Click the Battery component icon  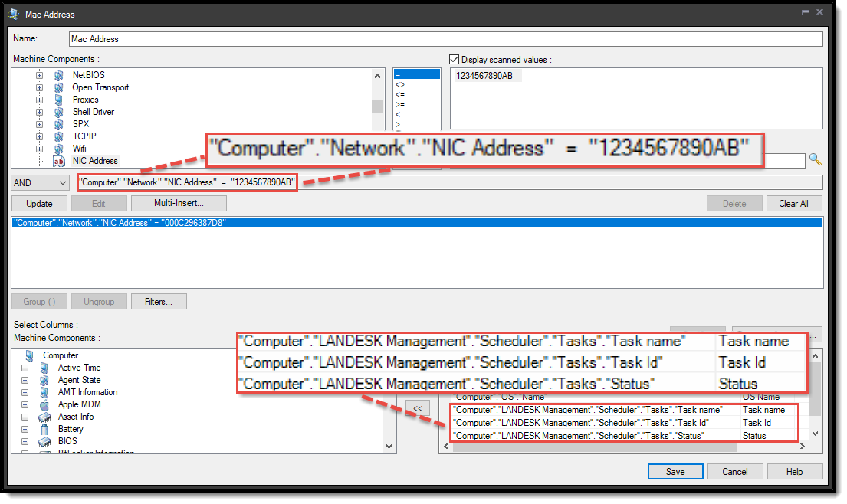[44, 429]
